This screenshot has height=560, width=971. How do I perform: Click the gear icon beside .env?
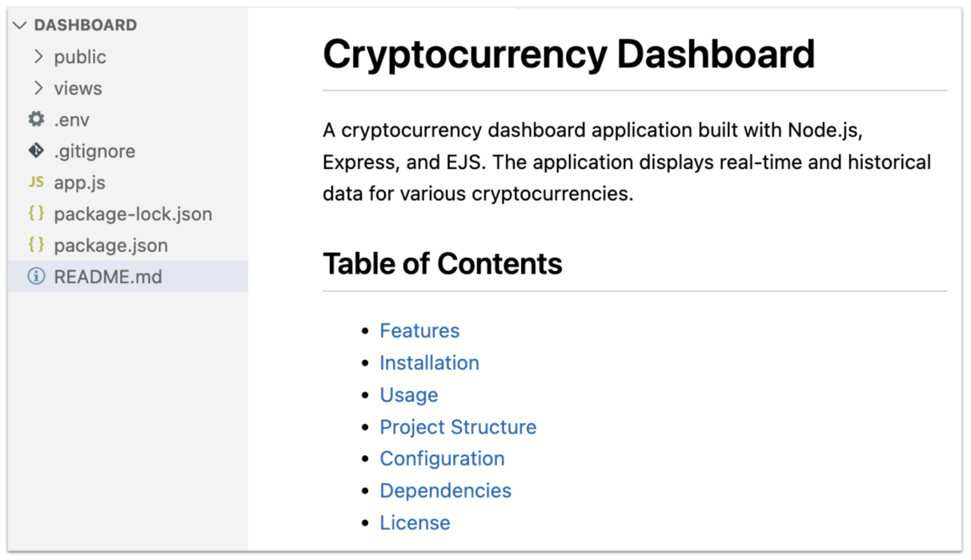[x=36, y=119]
